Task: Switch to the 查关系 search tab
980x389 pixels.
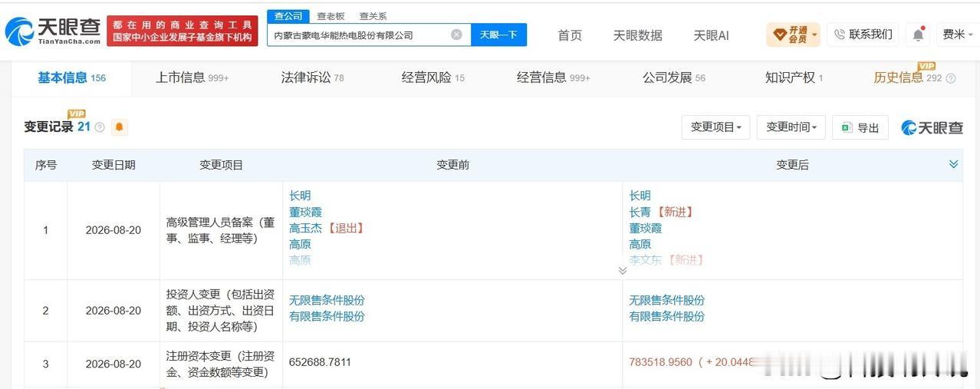Action: click(x=373, y=16)
